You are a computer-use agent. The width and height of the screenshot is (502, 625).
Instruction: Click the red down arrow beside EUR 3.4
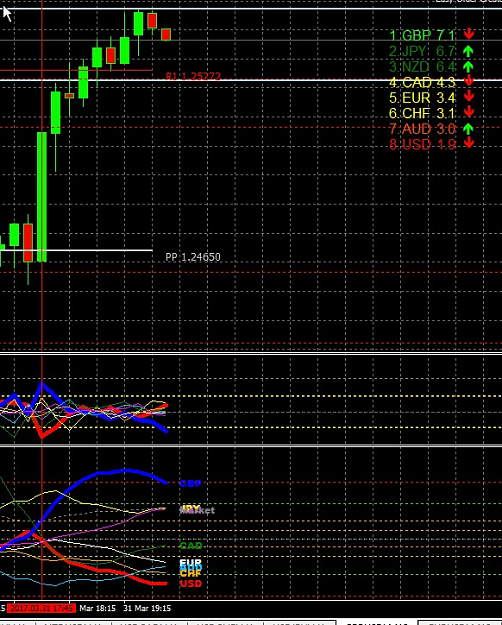[469, 96]
